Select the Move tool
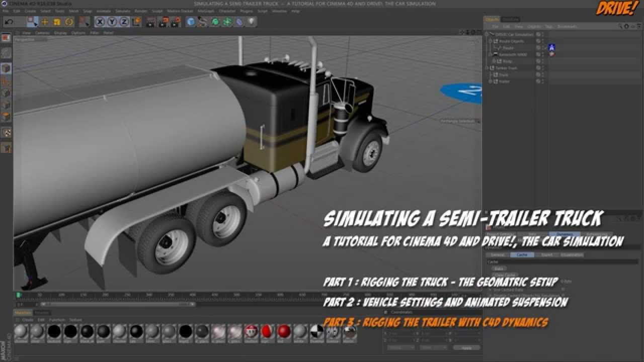 [45, 22]
